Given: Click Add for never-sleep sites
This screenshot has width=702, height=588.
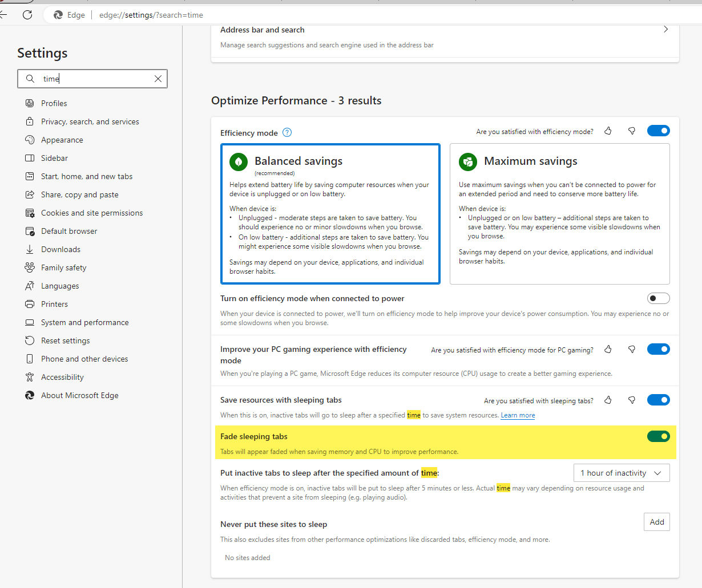Looking at the screenshot, I should coord(657,522).
